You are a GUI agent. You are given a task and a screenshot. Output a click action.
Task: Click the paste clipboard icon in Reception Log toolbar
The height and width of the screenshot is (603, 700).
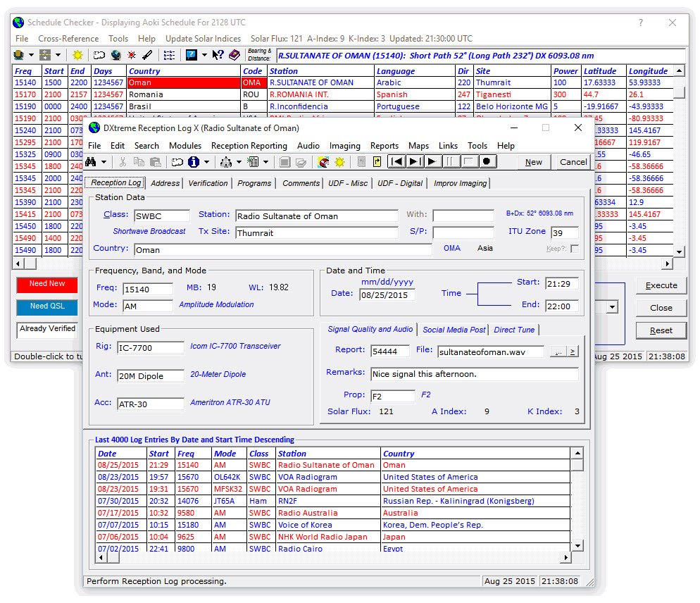point(155,162)
